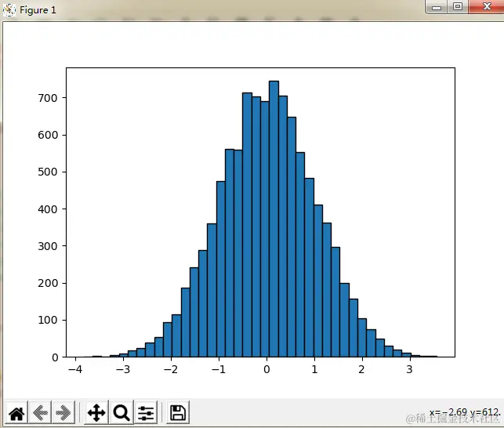Open Configure subplots sliders icon
Image resolution: width=504 pixels, height=428 pixels.
(x=146, y=412)
